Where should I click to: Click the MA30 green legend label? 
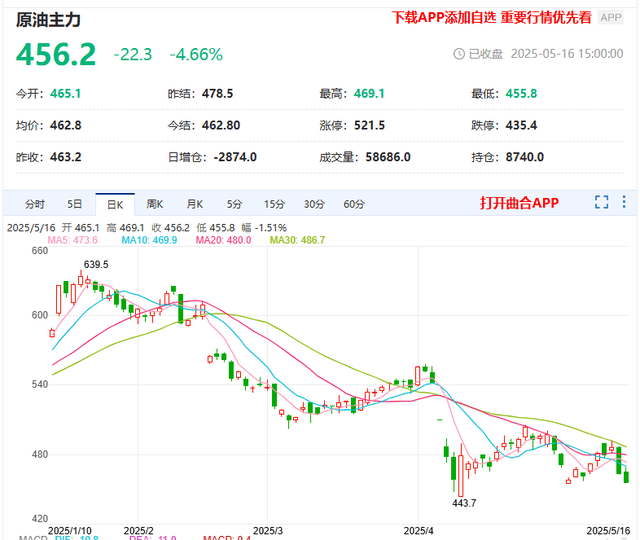click(297, 241)
